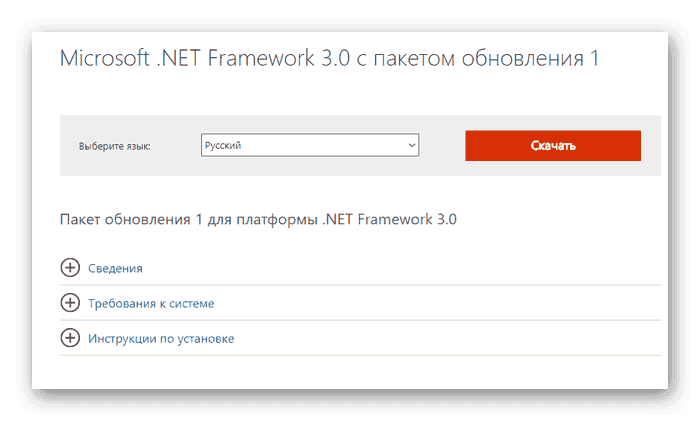Expand Инструкции по установке plus icon

click(70, 338)
